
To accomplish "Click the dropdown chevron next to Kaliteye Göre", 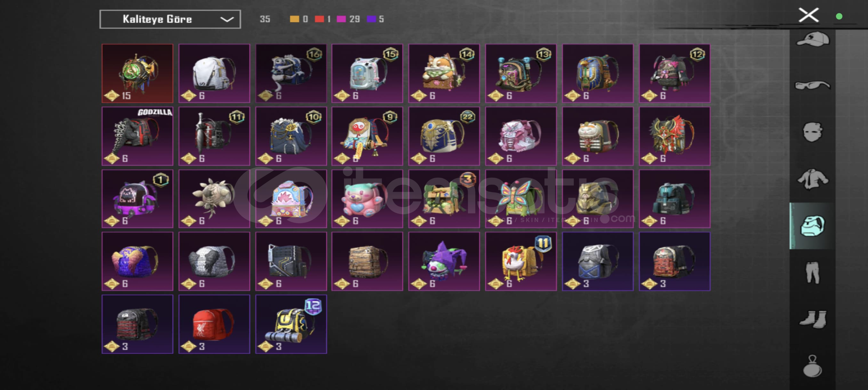I will [x=227, y=19].
